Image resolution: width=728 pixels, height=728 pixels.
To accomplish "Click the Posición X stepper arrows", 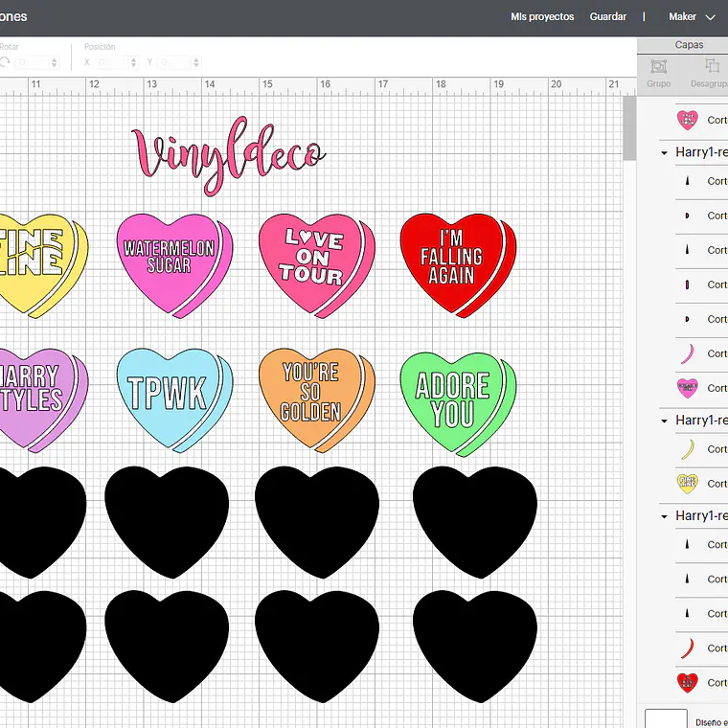I will click(134, 62).
